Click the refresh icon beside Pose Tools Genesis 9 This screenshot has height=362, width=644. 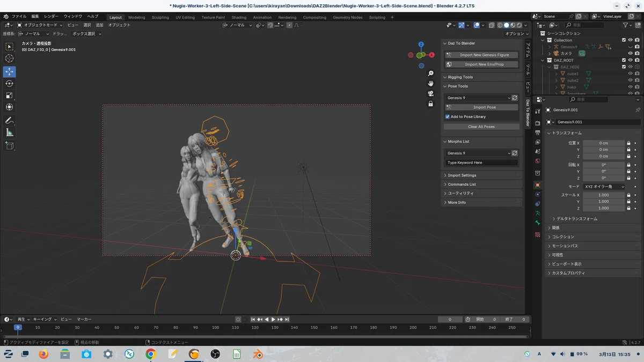coord(515,98)
